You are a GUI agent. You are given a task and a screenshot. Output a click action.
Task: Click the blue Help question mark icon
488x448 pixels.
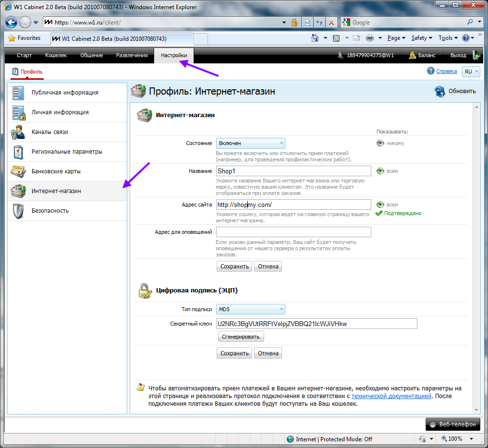[466, 38]
